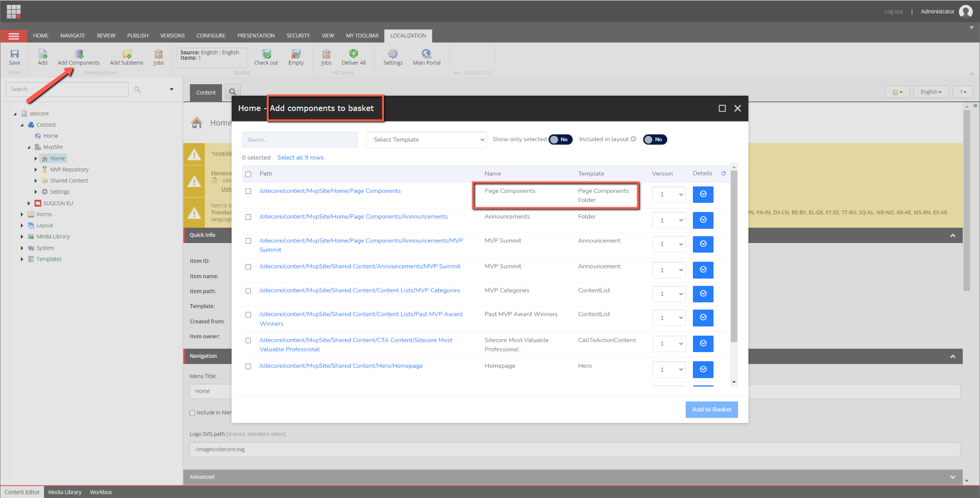Check the select-all checkbox in the Path header

click(248, 174)
